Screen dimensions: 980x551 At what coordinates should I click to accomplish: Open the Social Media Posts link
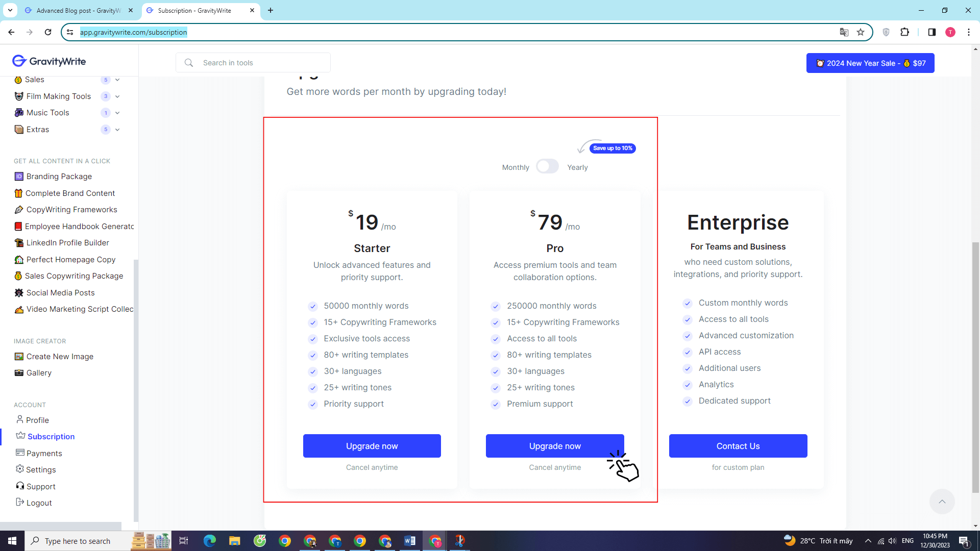[60, 293]
